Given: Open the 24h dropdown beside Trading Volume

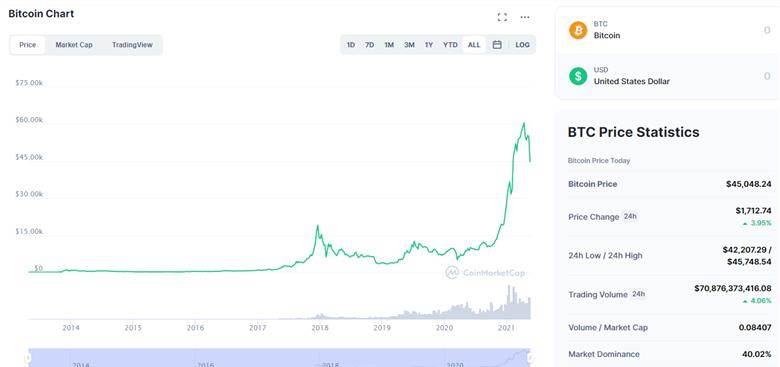Looking at the screenshot, I should click(638, 294).
